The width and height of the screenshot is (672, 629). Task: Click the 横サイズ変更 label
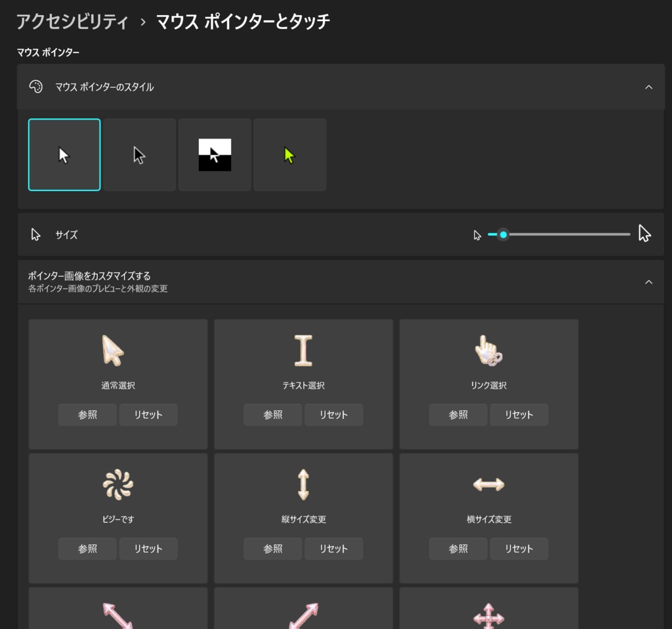(x=488, y=519)
